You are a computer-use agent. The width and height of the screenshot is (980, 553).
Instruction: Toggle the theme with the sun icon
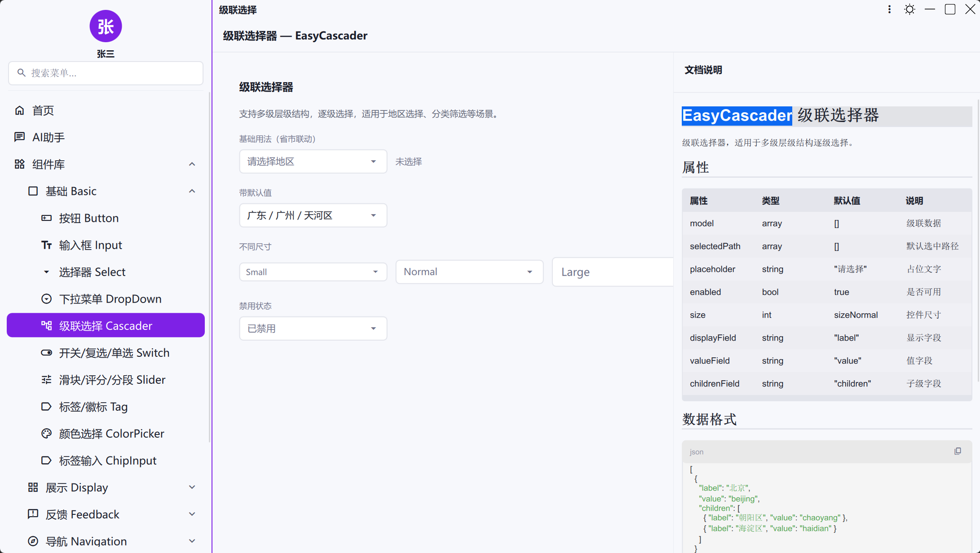tap(909, 9)
